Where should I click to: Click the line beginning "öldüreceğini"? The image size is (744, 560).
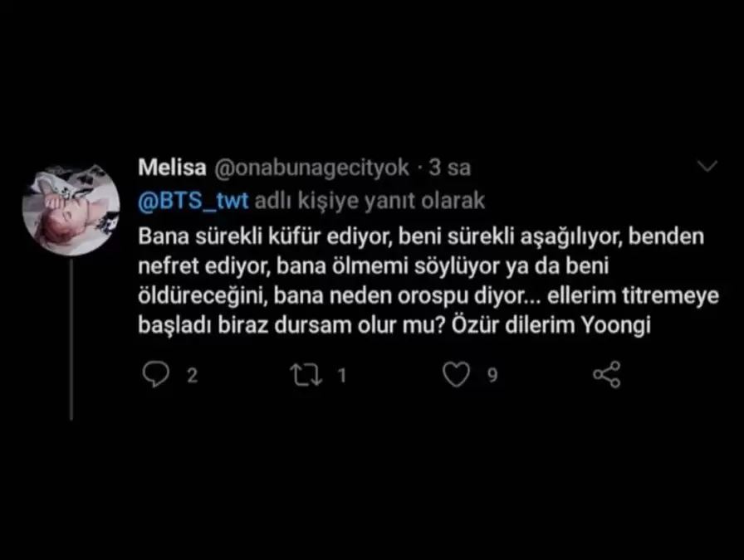pos(428,296)
